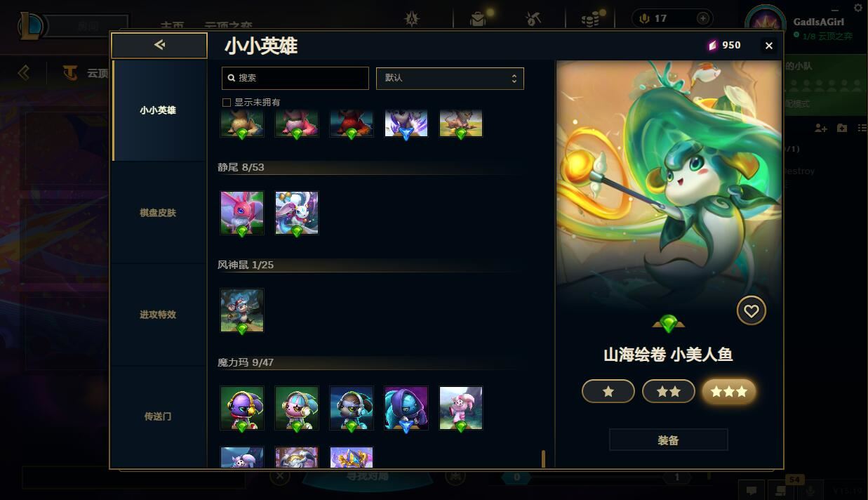This screenshot has width=868, height=500.
Task: Open the 棋盘皮肤 tab
Action: [159, 213]
